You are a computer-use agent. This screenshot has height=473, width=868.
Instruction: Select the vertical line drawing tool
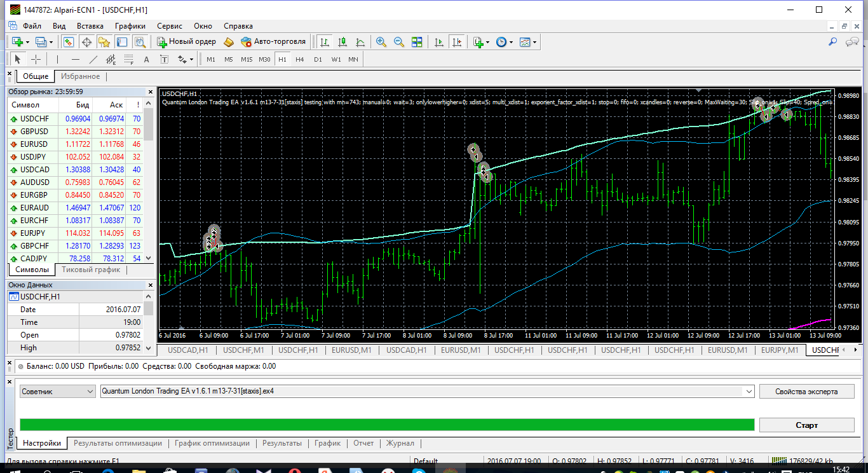(x=57, y=59)
